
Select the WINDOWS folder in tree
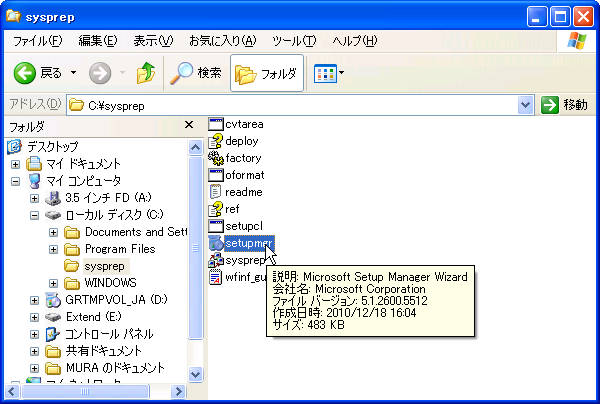pyautogui.click(x=110, y=283)
